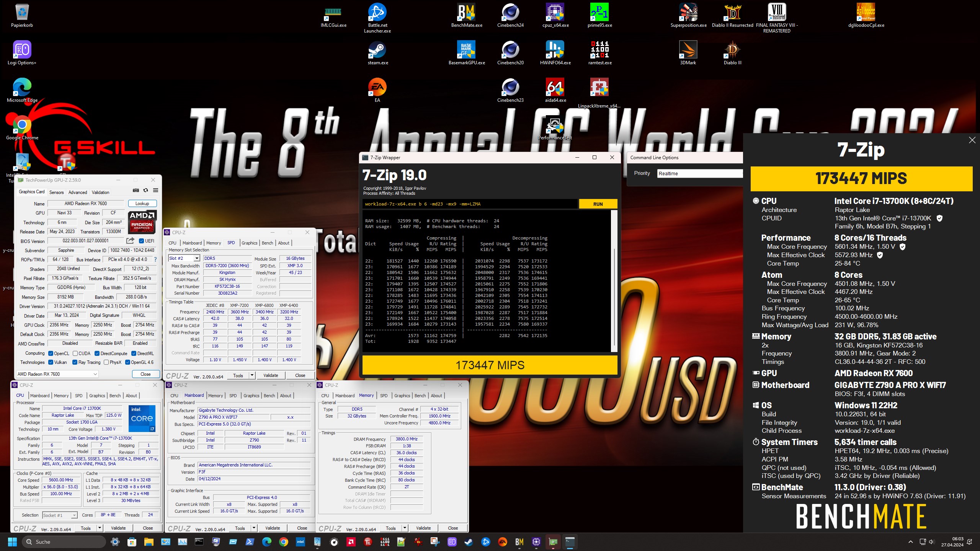980x551 pixels.
Task: Open the HWiNFO64.exe desktop icon
Action: [x=555, y=53]
